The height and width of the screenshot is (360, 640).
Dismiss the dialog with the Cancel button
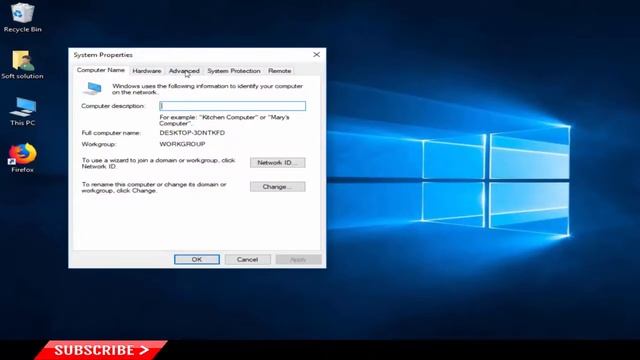pyautogui.click(x=247, y=260)
